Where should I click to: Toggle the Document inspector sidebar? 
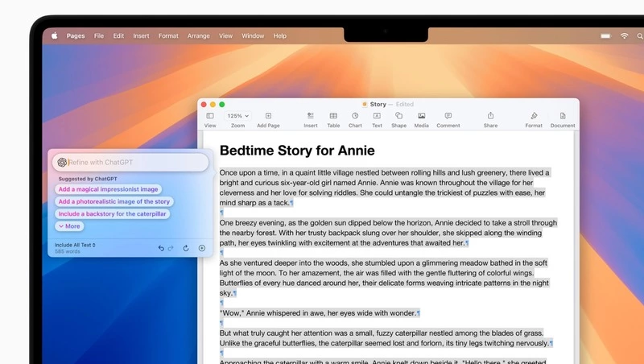click(563, 117)
